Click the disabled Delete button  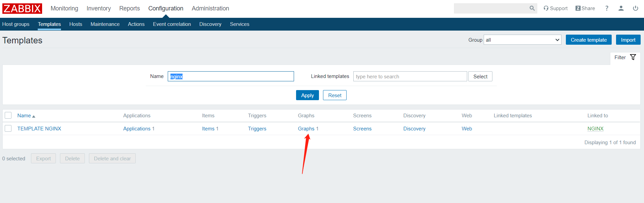72,158
